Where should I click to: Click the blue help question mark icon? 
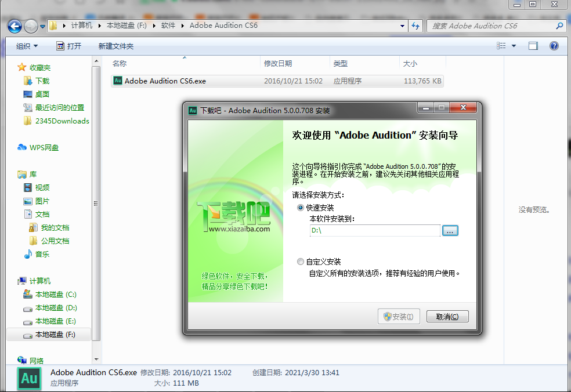tap(554, 46)
